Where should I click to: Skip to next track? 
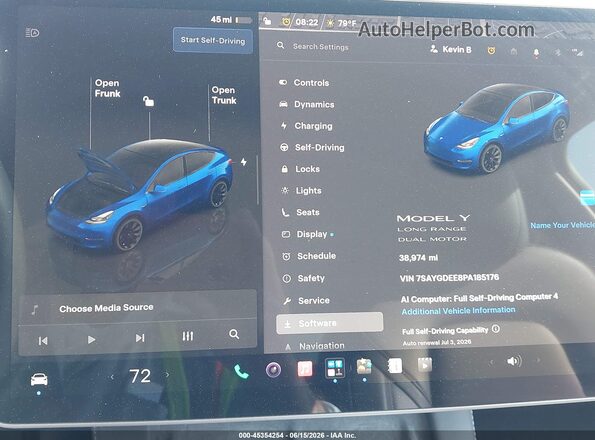[140, 338]
